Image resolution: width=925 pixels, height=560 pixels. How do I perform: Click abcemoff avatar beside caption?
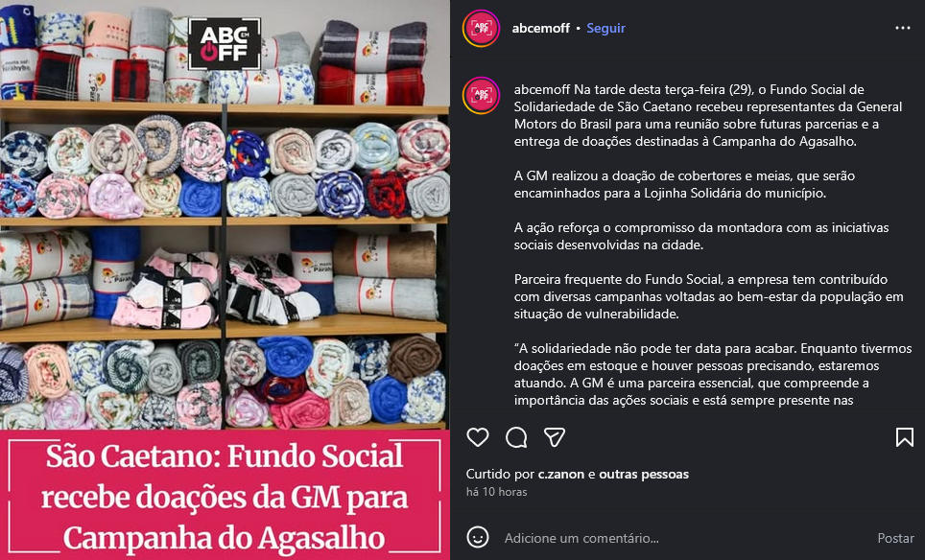(482, 96)
